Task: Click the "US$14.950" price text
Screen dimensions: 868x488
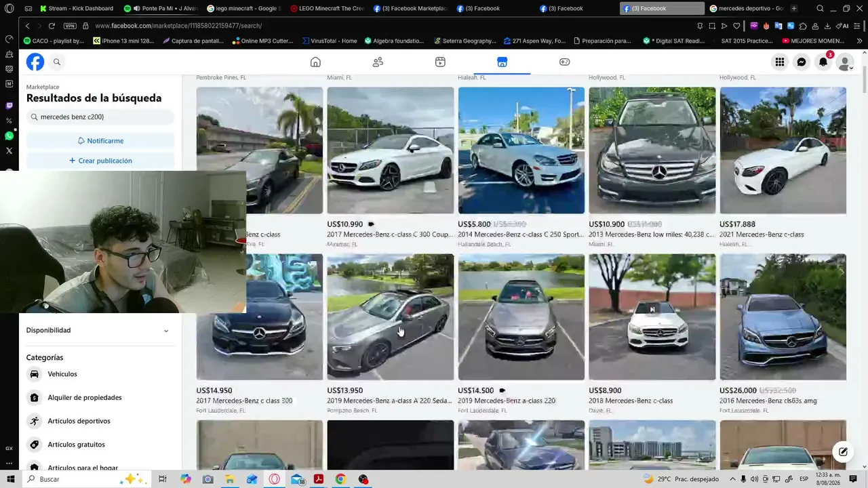Action: pos(214,390)
